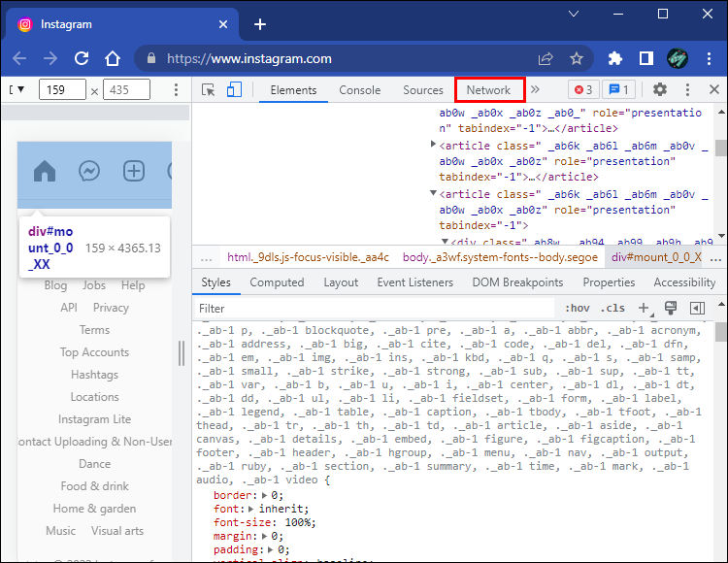
Task: Switch to the Network tab
Action: (x=488, y=90)
